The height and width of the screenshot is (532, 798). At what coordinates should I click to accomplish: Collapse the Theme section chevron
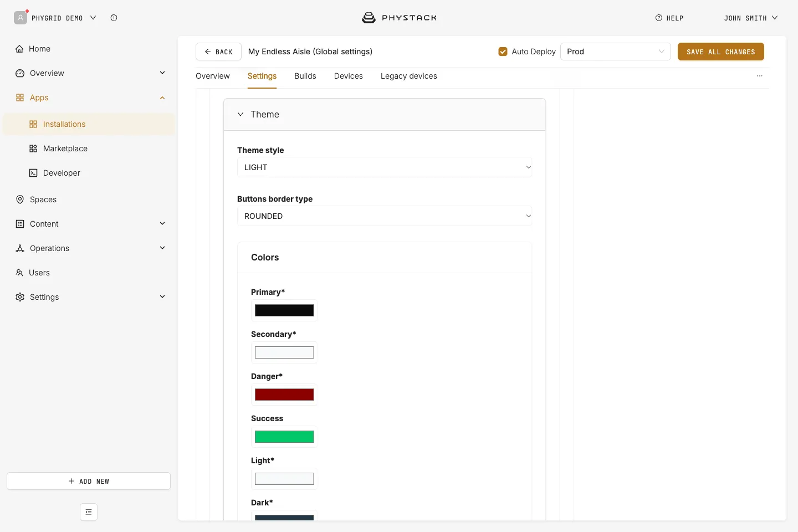pyautogui.click(x=241, y=114)
